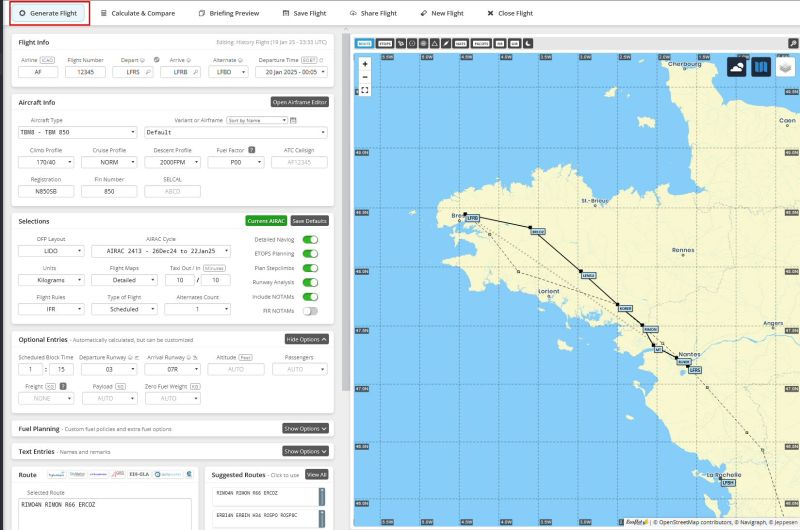This screenshot has width=800, height=530.
Task: Click the fullscreen map icon
Action: click(365, 90)
